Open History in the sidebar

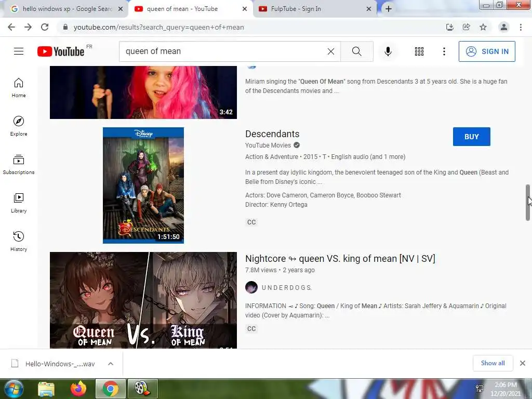click(19, 241)
